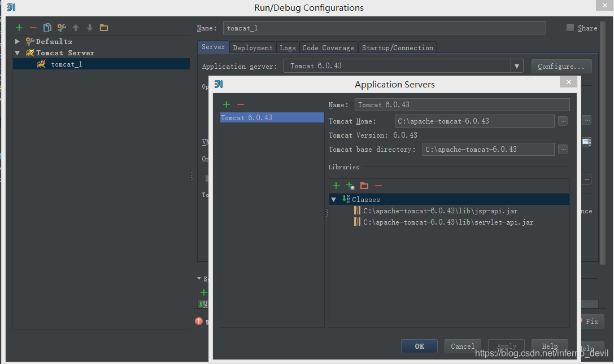Edit the Tomcat base directory field
This screenshot has width=614, height=364.
488,150
